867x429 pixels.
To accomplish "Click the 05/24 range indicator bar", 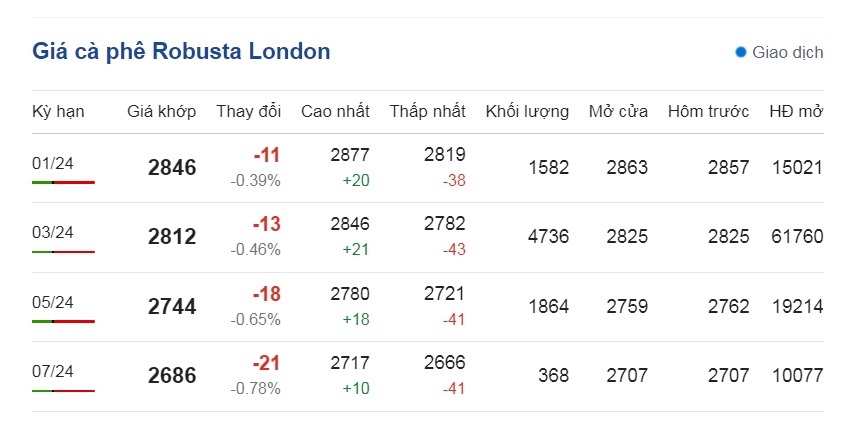I will [64, 321].
